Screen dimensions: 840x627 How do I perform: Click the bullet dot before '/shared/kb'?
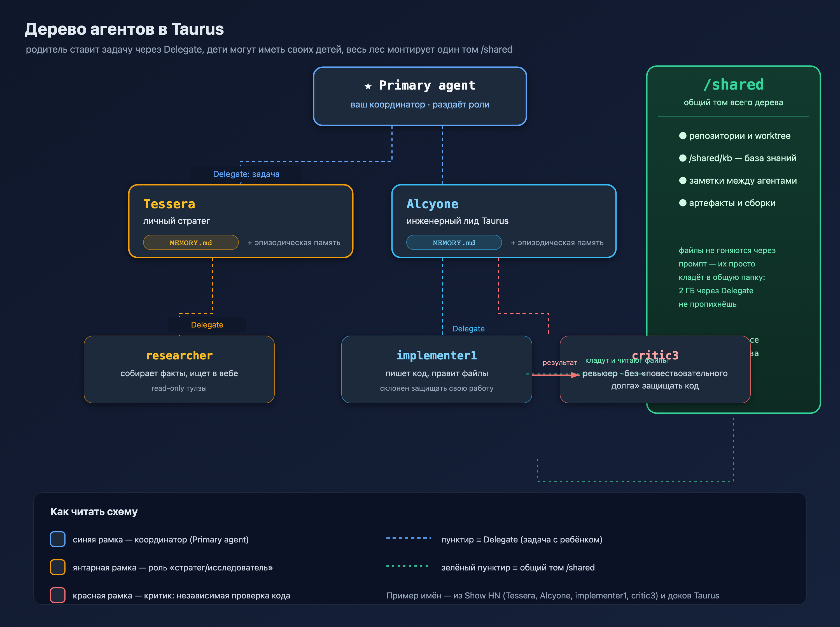point(682,158)
